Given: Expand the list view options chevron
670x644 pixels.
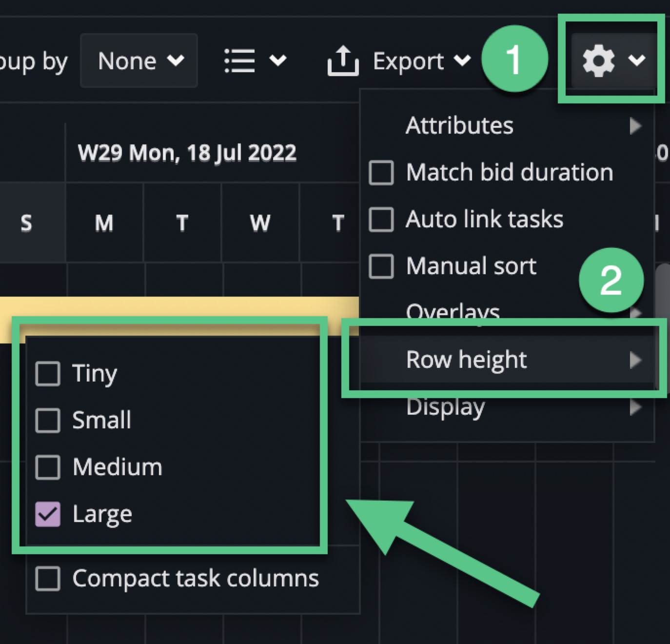Looking at the screenshot, I should 278,61.
